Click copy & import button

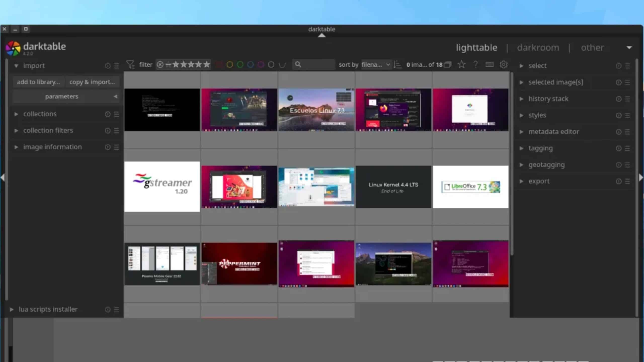[92, 82]
